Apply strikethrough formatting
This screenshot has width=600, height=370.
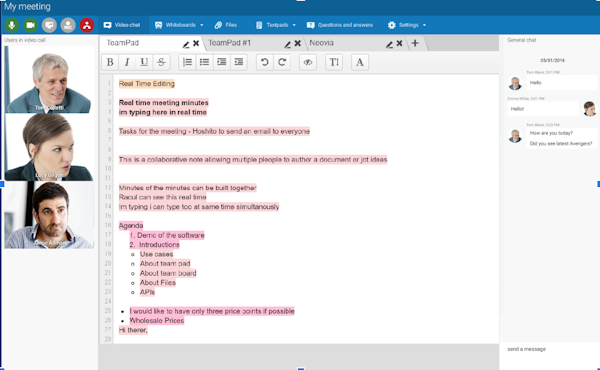(161, 62)
